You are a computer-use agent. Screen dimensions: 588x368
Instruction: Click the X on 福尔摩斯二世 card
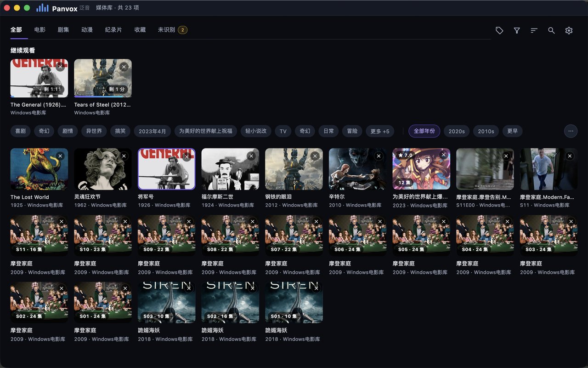(251, 156)
